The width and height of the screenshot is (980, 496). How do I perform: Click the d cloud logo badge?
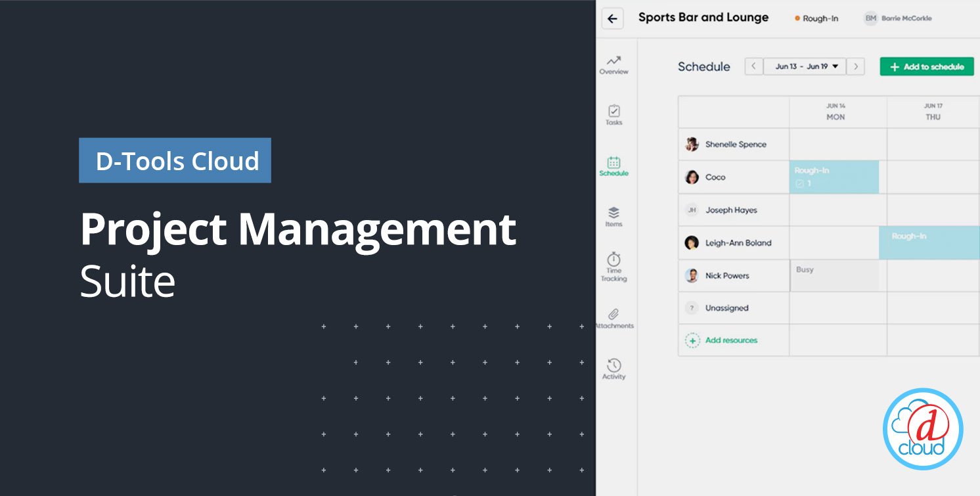coord(923,428)
